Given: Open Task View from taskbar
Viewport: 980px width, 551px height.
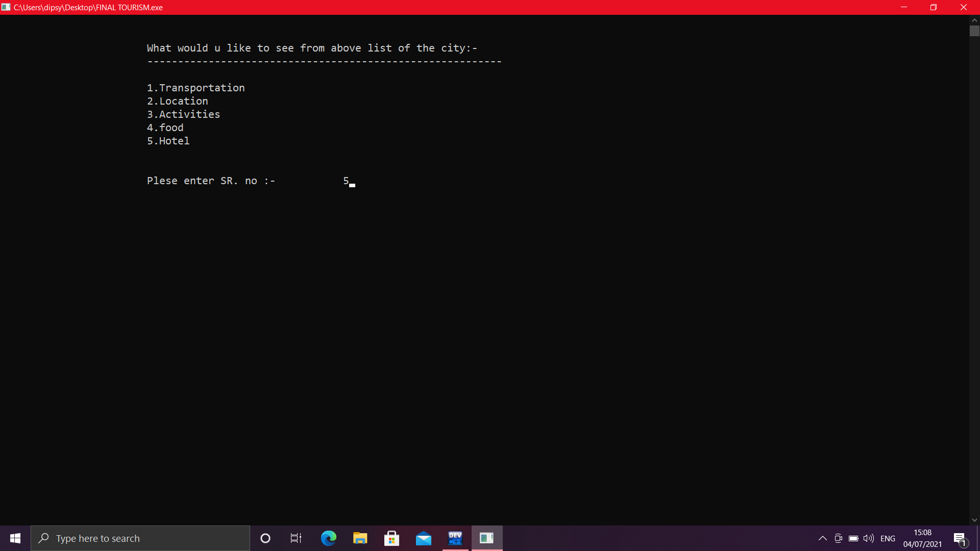Looking at the screenshot, I should (x=296, y=538).
